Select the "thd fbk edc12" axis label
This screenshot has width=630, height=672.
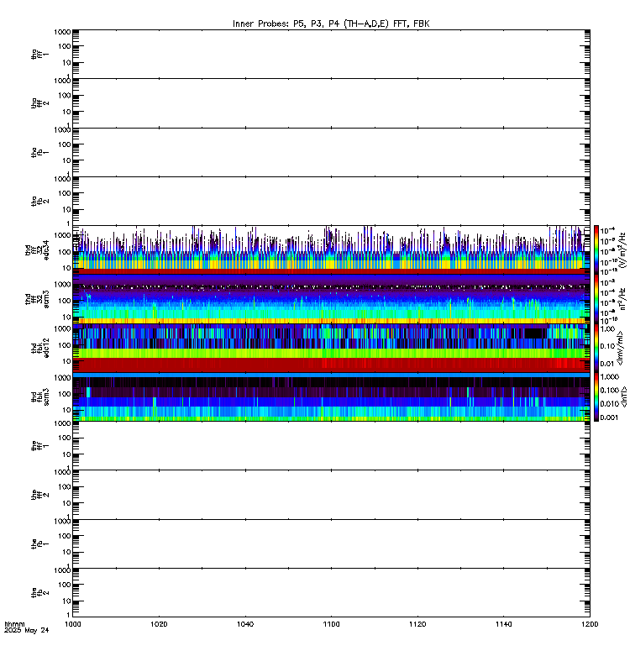(x=39, y=348)
